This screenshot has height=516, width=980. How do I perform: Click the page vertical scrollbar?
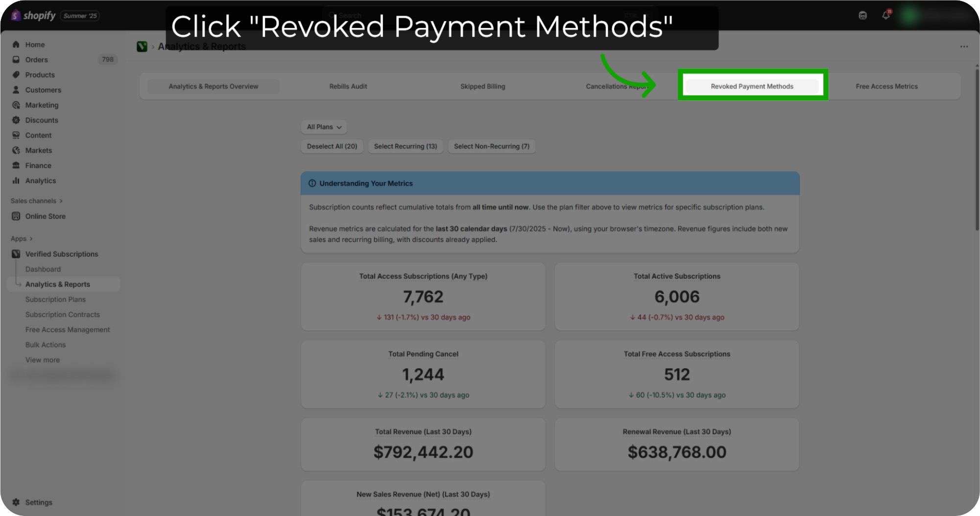coord(977,149)
